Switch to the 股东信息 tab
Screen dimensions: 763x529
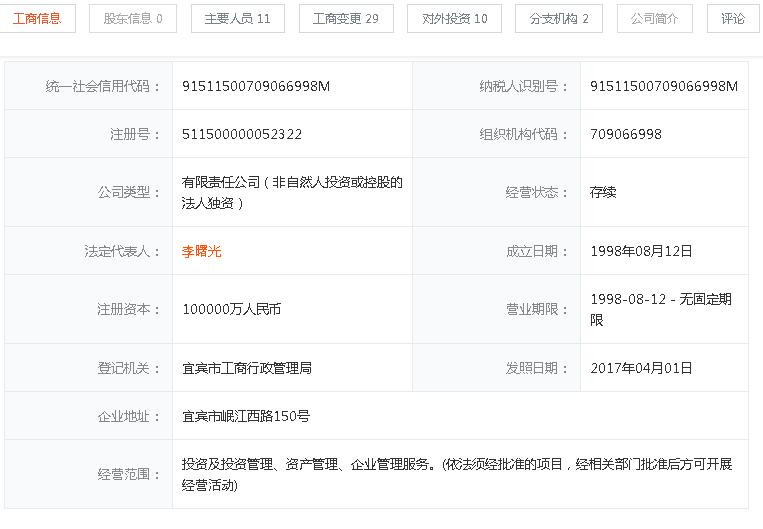pyautogui.click(x=133, y=18)
